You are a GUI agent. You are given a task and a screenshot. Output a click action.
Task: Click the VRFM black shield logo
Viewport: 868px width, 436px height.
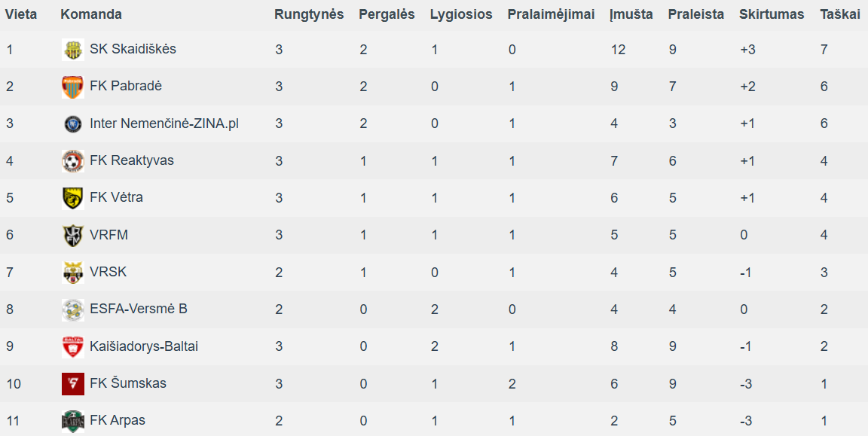[73, 236]
